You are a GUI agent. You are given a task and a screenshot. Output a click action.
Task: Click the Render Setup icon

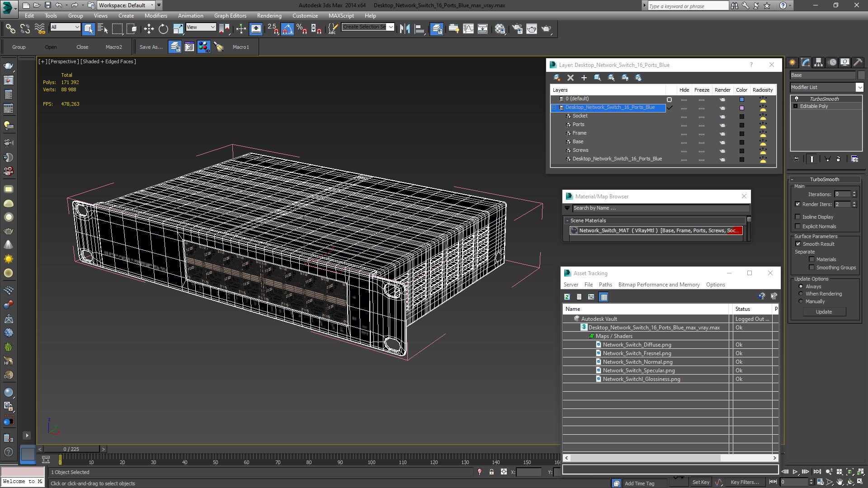click(517, 29)
